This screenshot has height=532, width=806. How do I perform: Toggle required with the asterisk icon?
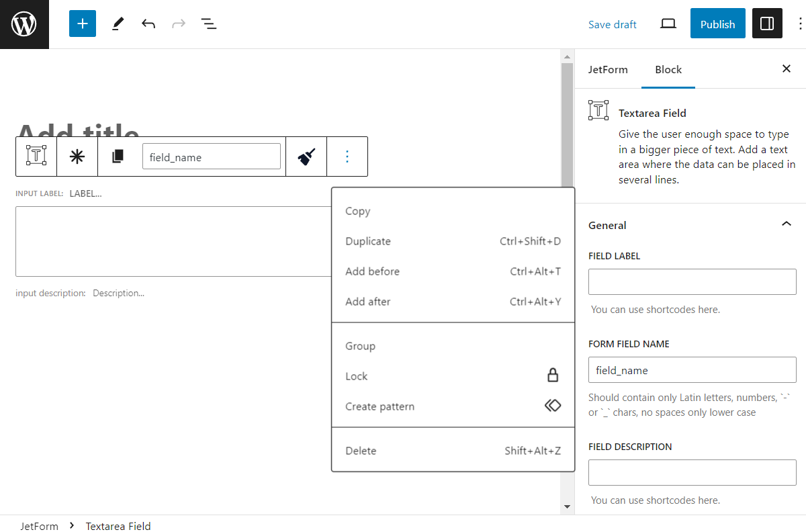click(x=77, y=156)
